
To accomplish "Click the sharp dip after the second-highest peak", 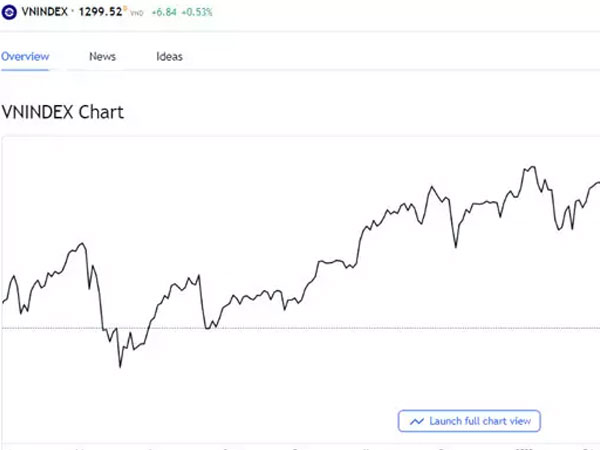I will (x=455, y=246).
